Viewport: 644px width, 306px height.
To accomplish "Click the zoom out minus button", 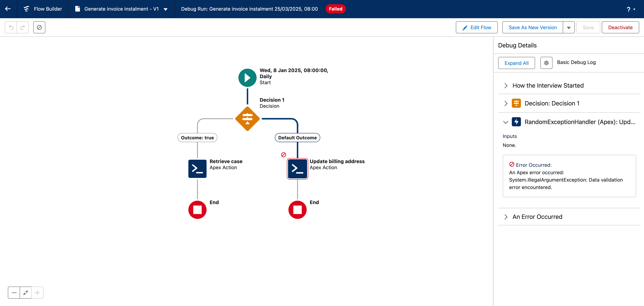I will click(14, 292).
